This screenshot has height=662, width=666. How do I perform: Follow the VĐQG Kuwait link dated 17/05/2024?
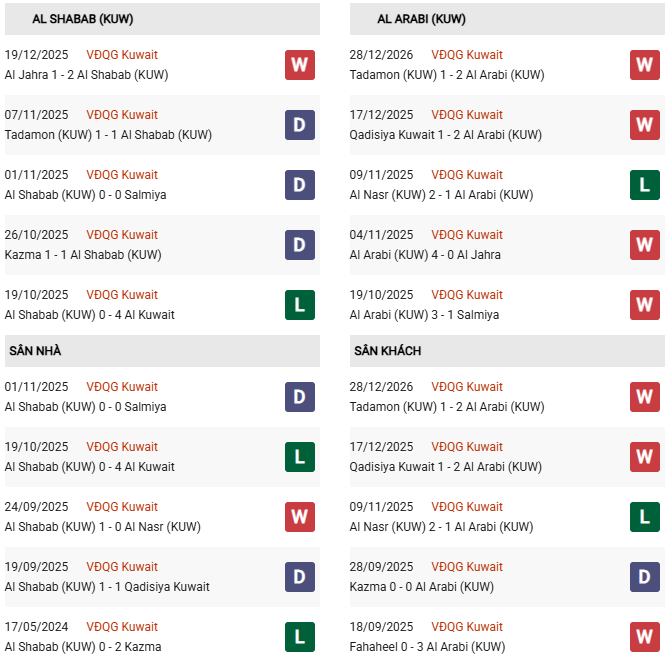pos(122,627)
